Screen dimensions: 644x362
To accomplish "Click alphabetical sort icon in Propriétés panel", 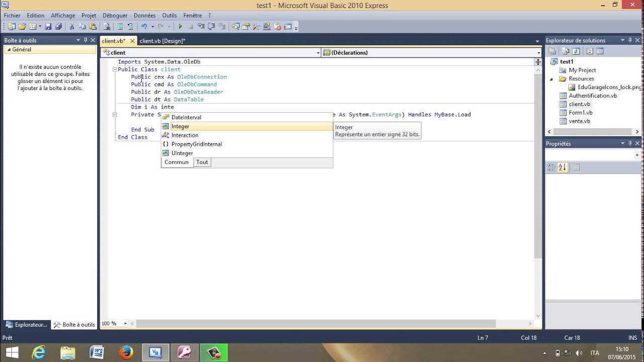I will coord(562,167).
